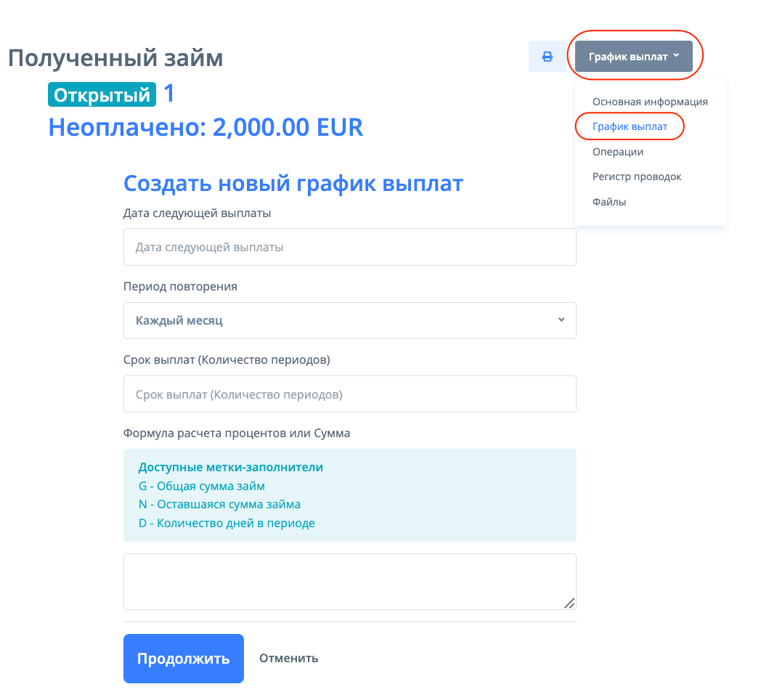Screen dimensions: 761x700
Task: Select Файлы from the dropdown menu
Action: click(x=609, y=202)
